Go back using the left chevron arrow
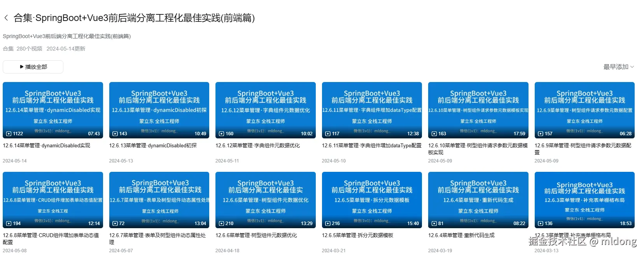 point(6,18)
